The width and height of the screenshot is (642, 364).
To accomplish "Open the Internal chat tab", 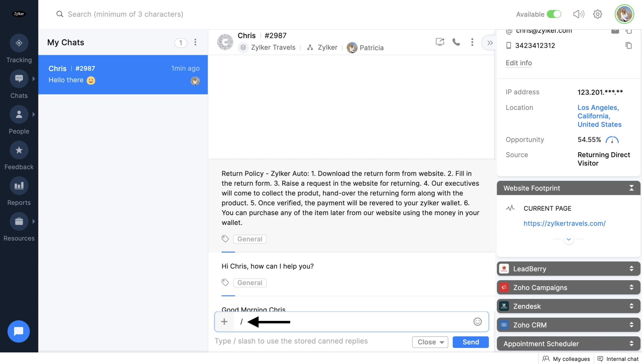I will (x=618, y=359).
